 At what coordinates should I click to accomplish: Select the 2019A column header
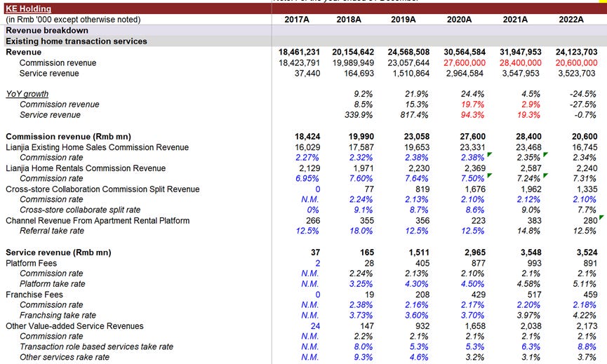[x=403, y=20]
